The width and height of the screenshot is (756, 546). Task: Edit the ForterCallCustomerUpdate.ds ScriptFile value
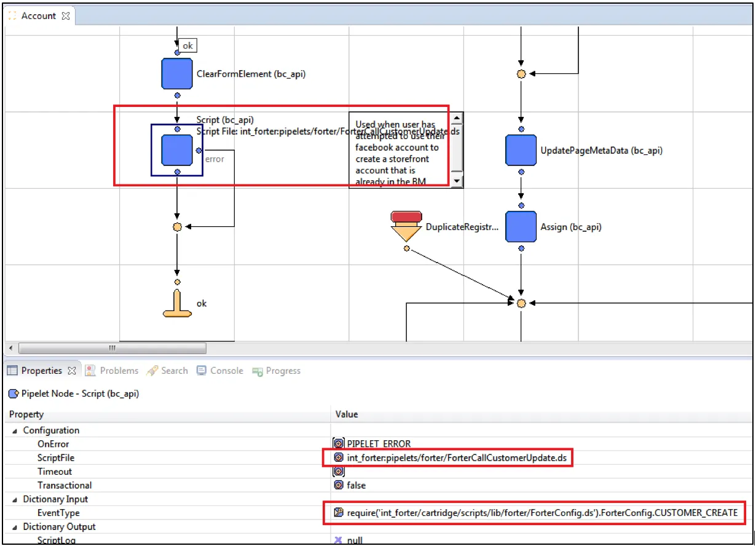point(457,458)
